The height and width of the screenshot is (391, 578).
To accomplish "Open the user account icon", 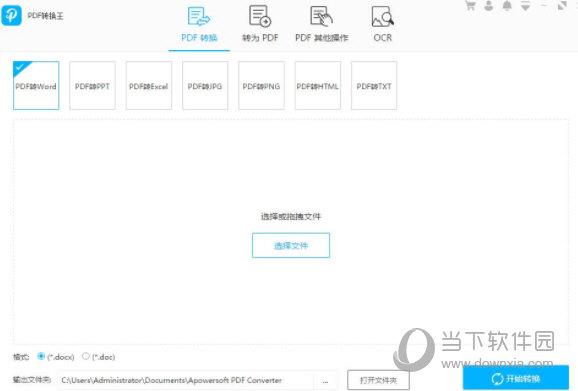I will 489,6.
